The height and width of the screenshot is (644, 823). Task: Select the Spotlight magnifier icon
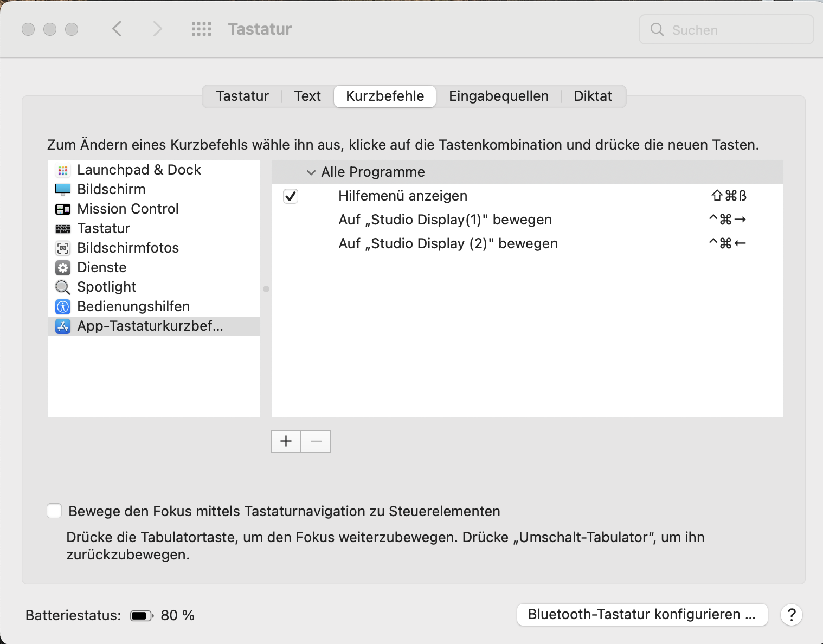[x=63, y=287]
